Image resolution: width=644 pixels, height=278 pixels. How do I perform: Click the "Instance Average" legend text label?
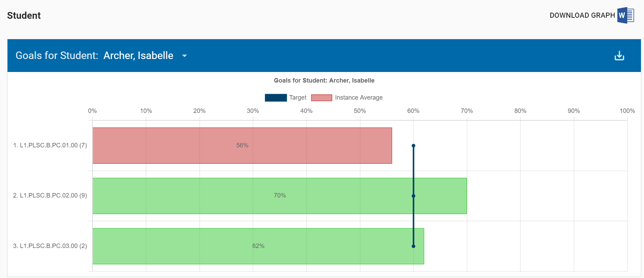tap(359, 98)
